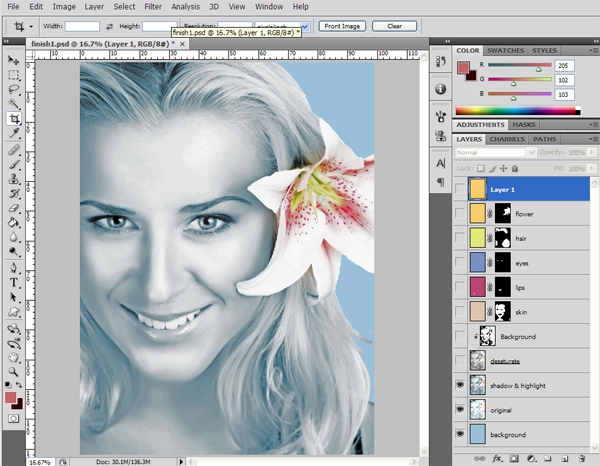Select the Hand tool

[x=13, y=357]
